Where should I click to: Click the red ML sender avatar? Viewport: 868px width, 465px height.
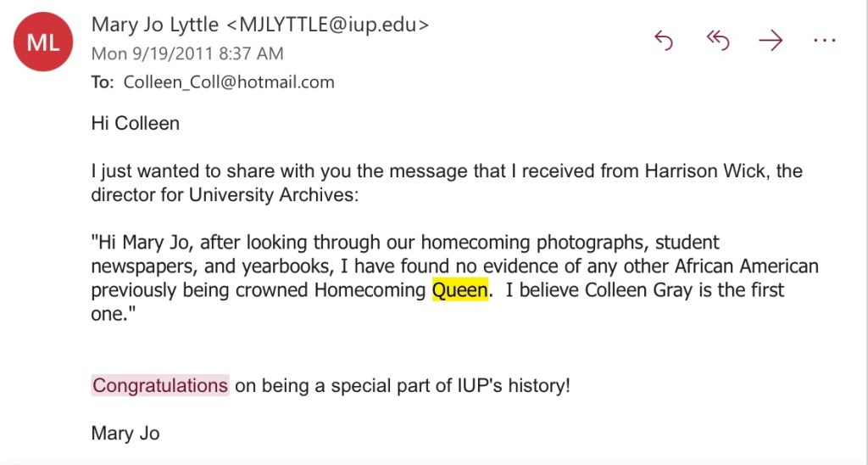(42, 43)
